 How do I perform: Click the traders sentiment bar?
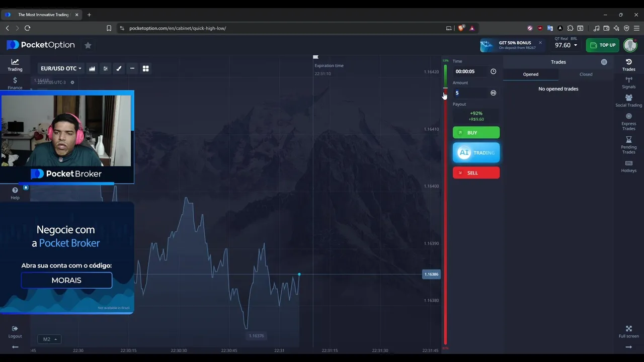click(445, 204)
